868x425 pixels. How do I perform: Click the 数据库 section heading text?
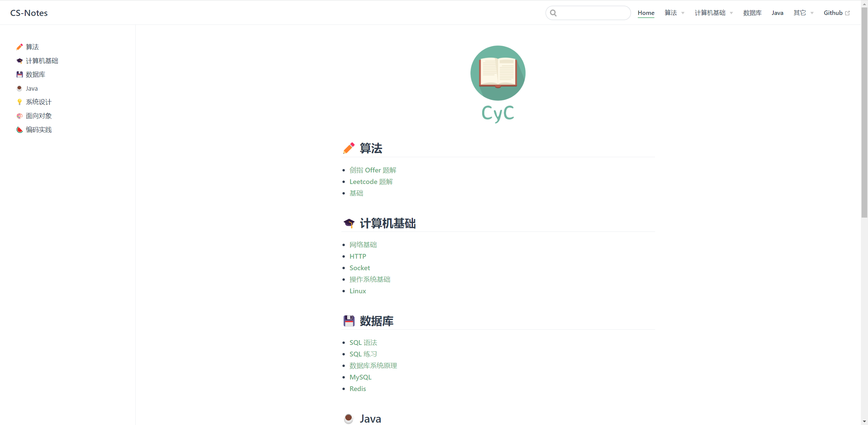pyautogui.click(x=377, y=321)
